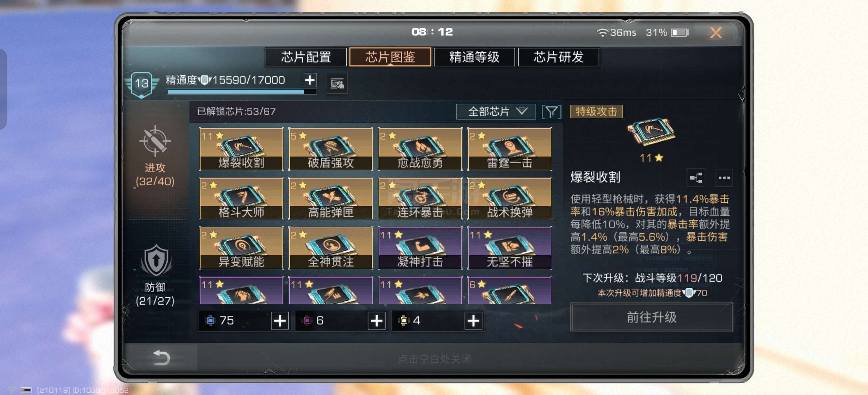This screenshot has width=868, height=395.
Task: Add blue chip currency (75)
Action: (280, 321)
